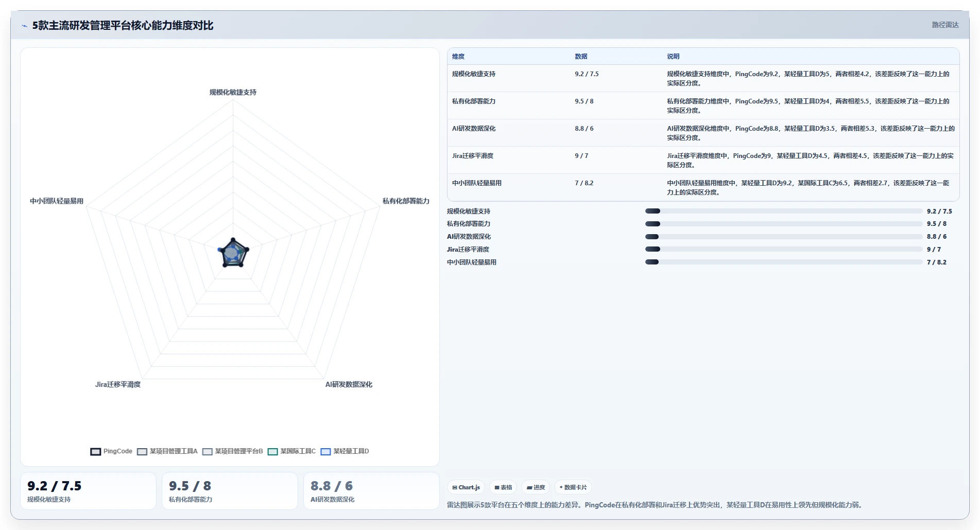Toggle 某国际工具C legend entry

tap(292, 451)
